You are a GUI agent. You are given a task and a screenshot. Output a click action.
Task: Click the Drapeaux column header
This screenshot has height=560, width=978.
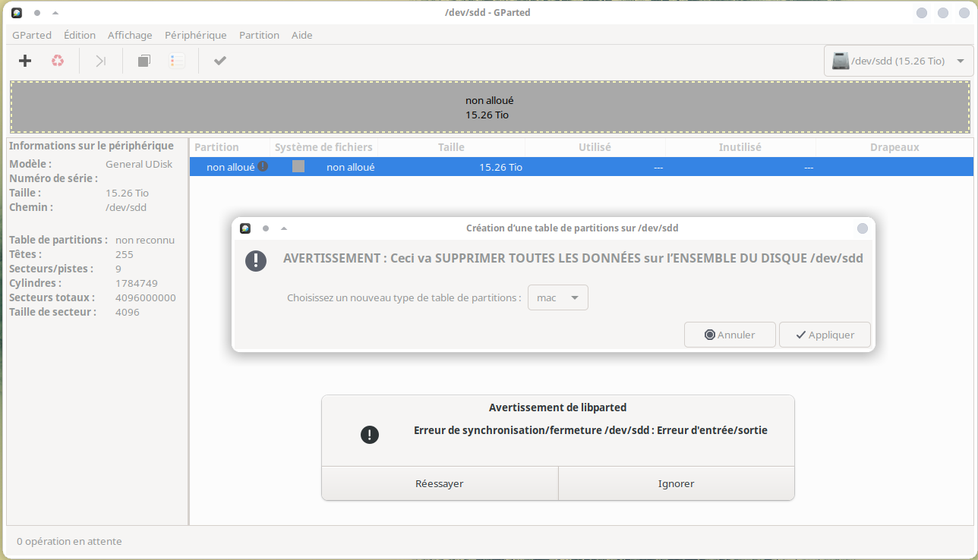tap(894, 147)
